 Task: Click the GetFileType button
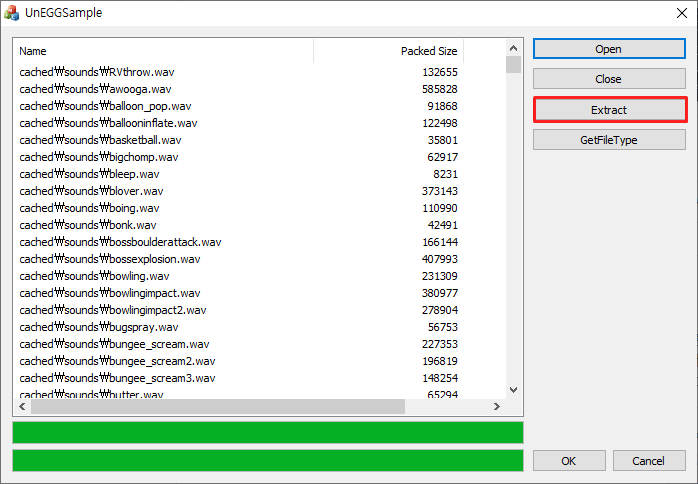click(609, 140)
